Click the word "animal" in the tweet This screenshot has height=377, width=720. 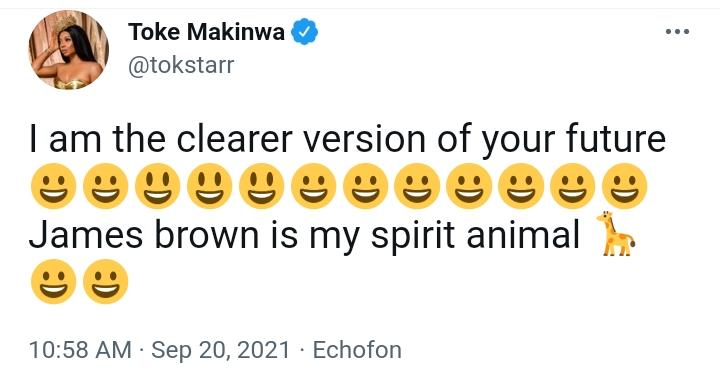tap(523, 235)
